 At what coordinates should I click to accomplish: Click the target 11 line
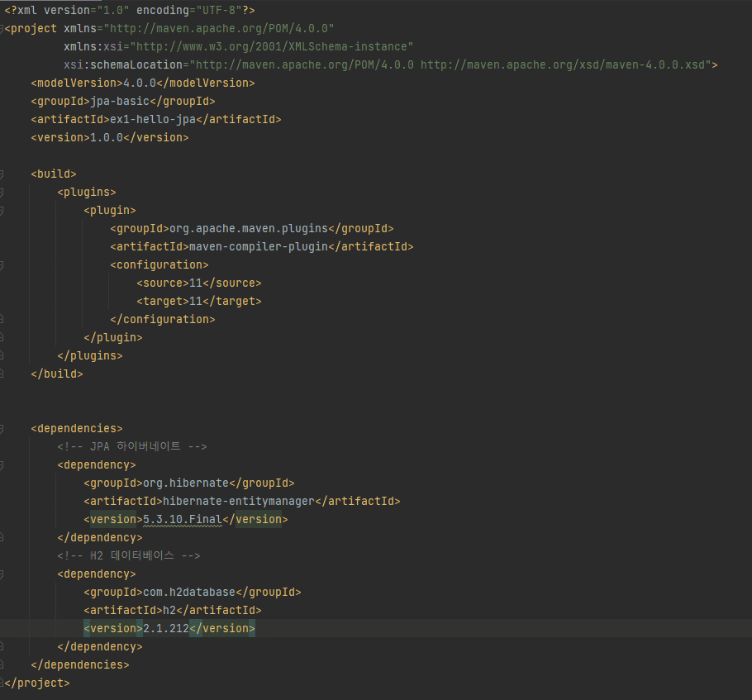click(199, 302)
